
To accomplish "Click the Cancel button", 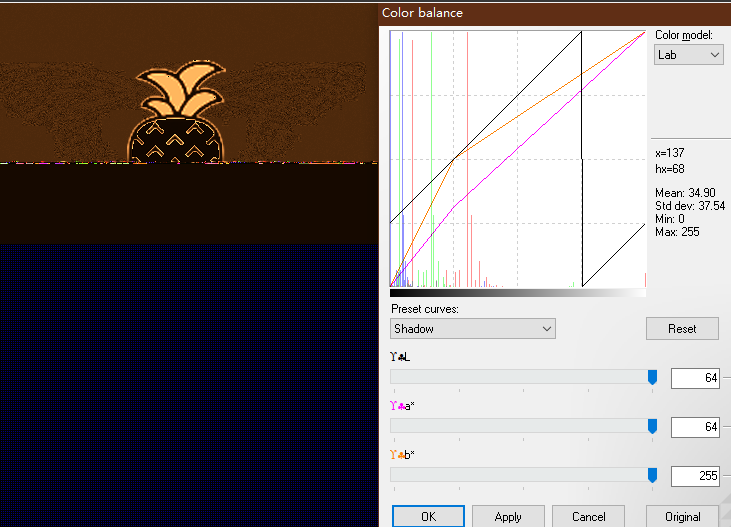I will tap(588, 516).
